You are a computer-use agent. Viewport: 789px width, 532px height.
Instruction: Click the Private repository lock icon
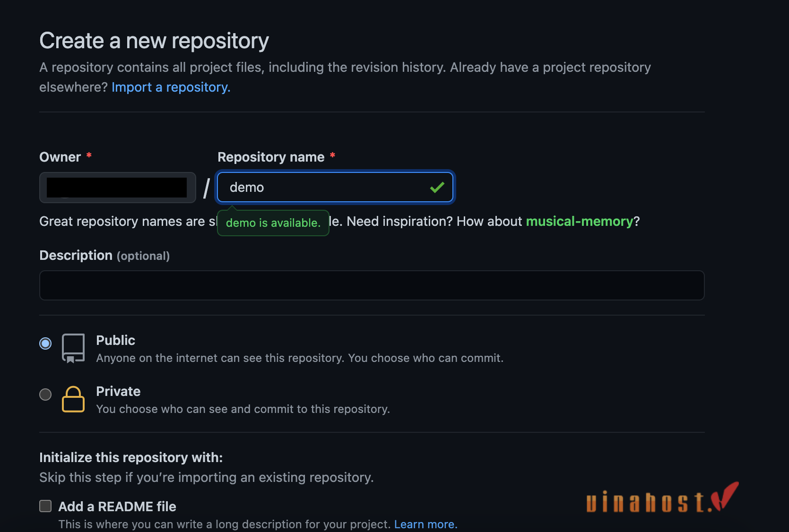click(73, 399)
